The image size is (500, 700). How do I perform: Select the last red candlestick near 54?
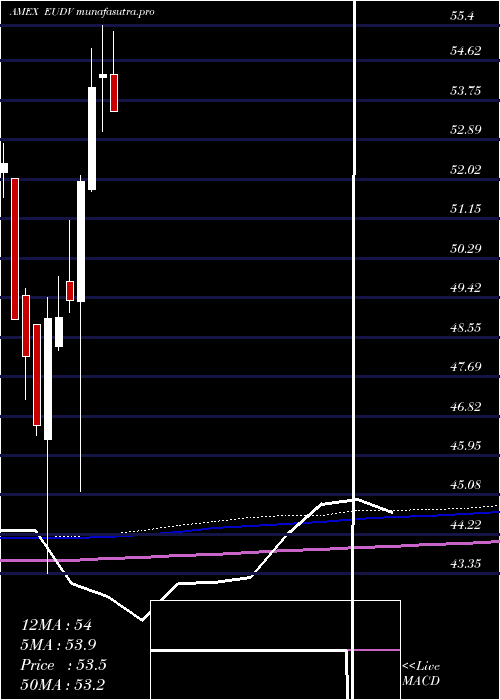pos(114,93)
